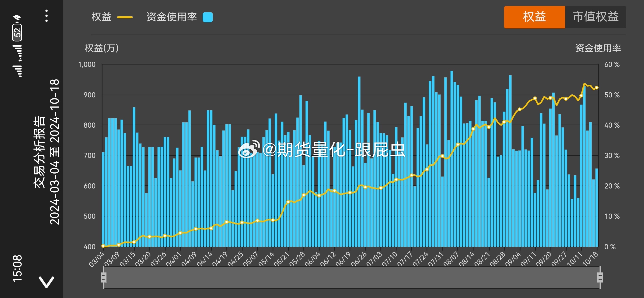Tap the date range 2024-03-04 至 2024-10-18
The width and height of the screenshot is (644, 298).
click(55, 152)
